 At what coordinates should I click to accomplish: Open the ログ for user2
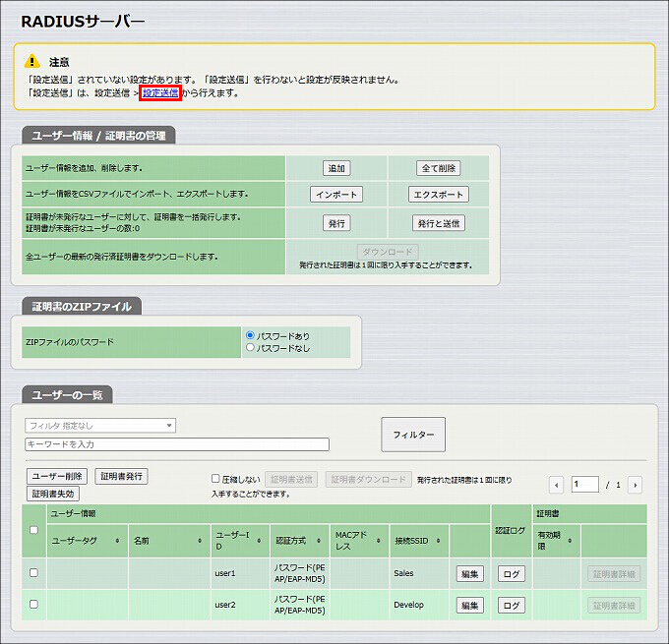tap(512, 606)
